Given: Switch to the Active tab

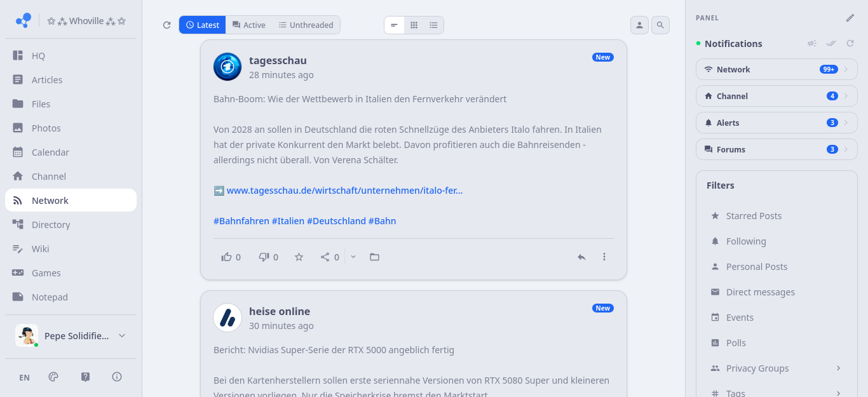Looking at the screenshot, I should pos(248,25).
